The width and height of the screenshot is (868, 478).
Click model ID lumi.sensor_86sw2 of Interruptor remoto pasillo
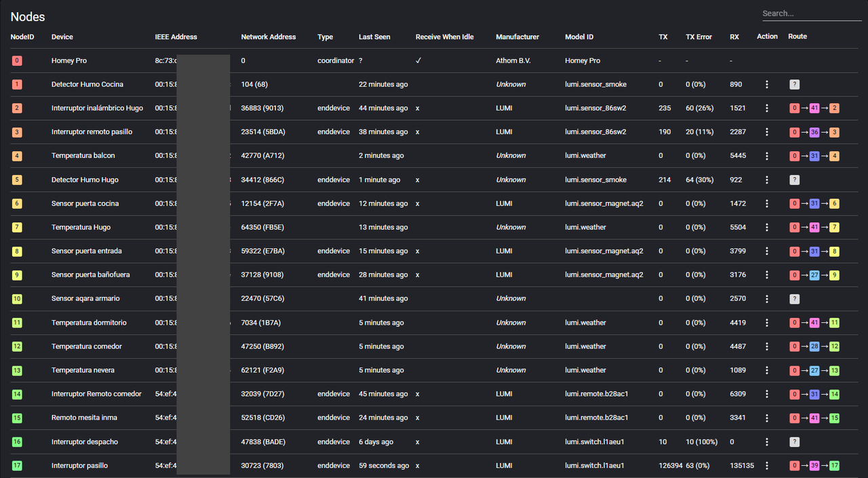pos(595,132)
